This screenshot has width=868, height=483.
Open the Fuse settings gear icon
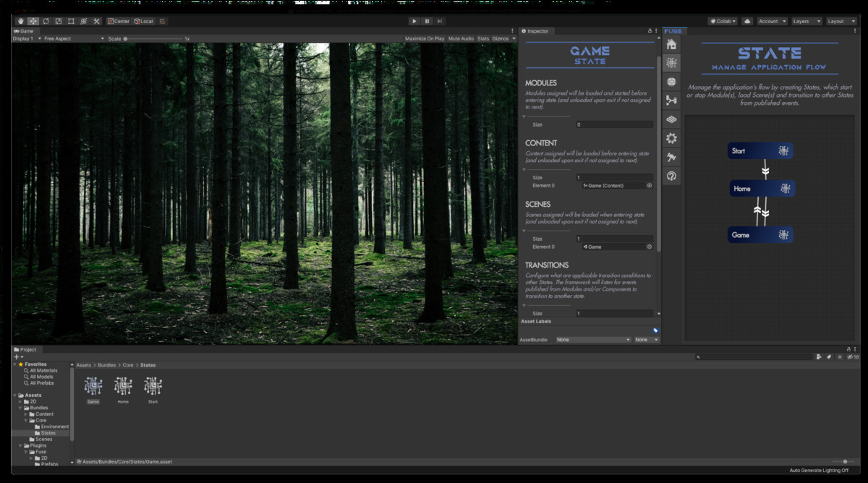click(671, 138)
